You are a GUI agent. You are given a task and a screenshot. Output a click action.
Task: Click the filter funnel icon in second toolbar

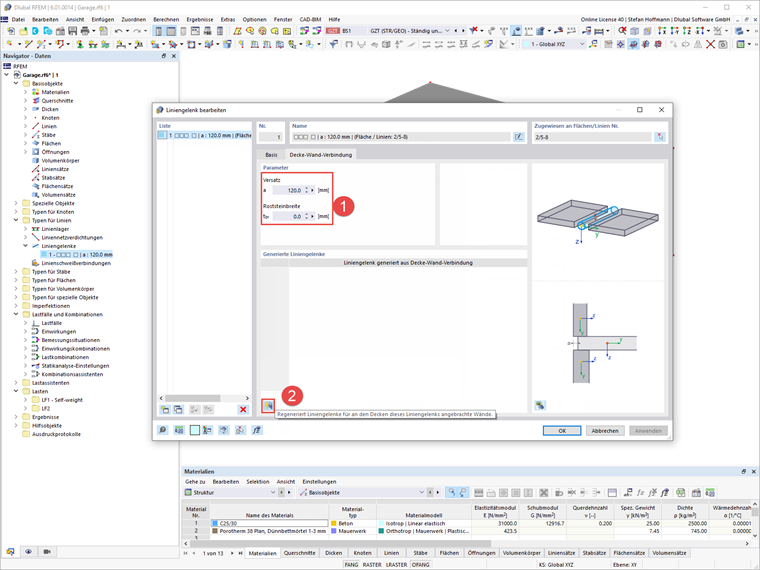[333, 44]
